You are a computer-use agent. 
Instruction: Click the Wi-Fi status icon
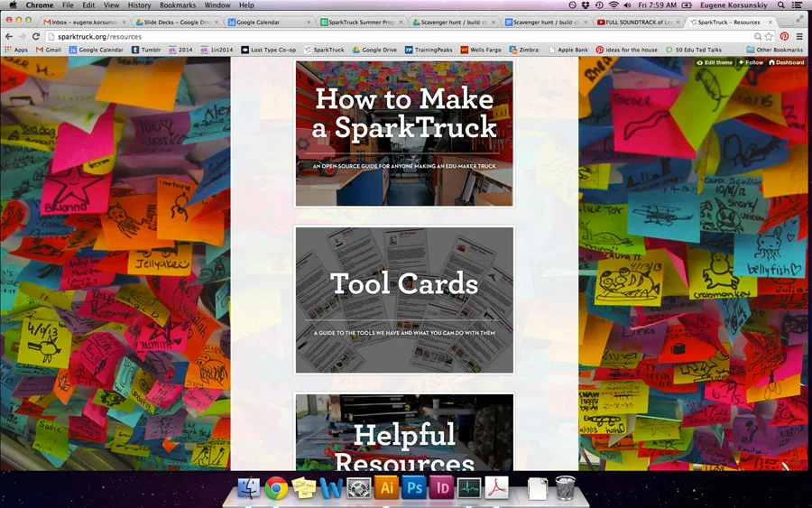point(614,5)
